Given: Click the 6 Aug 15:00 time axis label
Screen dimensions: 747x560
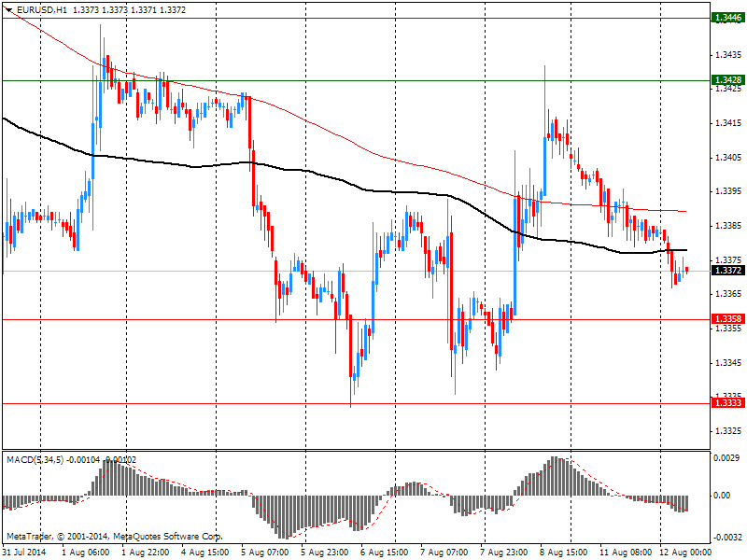Looking at the screenshot, I should (x=385, y=553).
